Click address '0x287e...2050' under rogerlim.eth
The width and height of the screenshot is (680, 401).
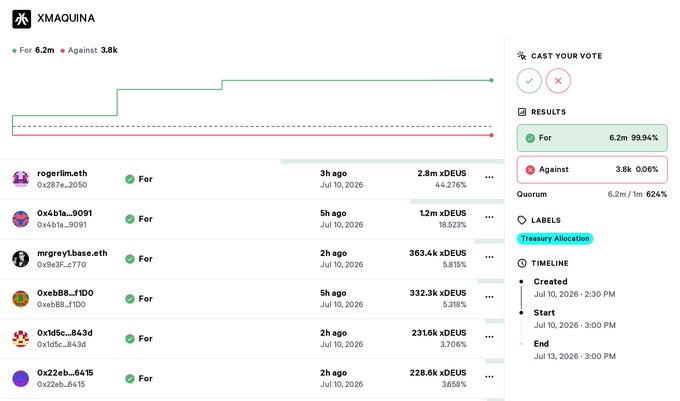click(62, 185)
